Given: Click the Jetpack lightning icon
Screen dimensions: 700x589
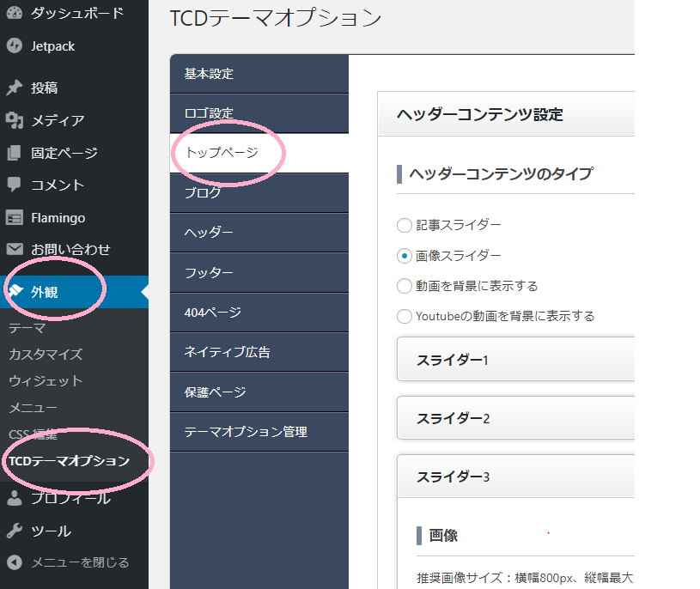Looking at the screenshot, I should point(15,46).
